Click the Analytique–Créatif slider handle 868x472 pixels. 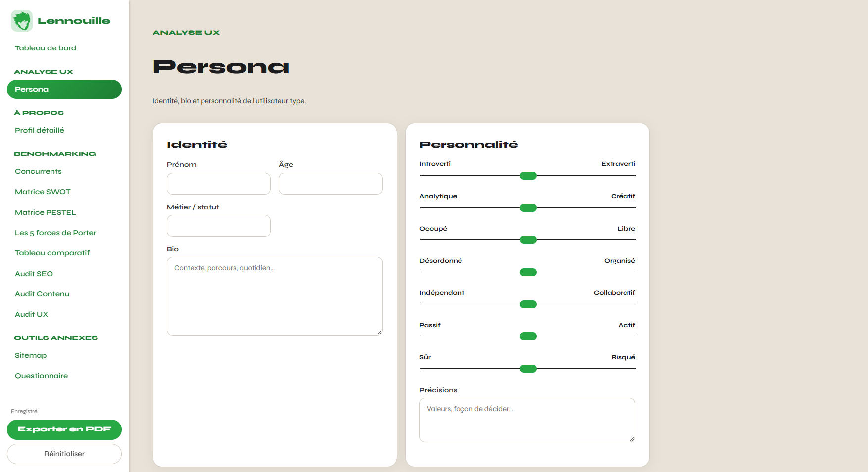point(528,208)
